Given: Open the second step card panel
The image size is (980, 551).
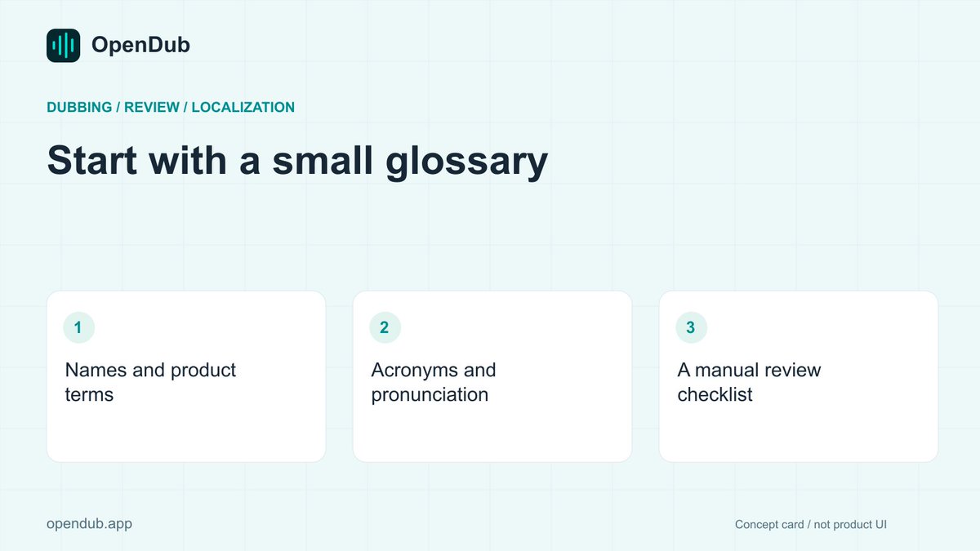Looking at the screenshot, I should coord(492,376).
